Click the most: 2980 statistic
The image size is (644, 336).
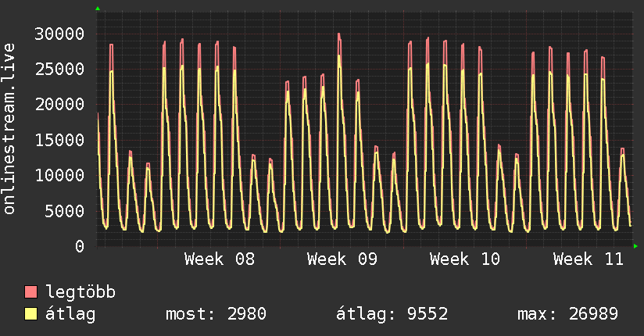tap(216, 314)
